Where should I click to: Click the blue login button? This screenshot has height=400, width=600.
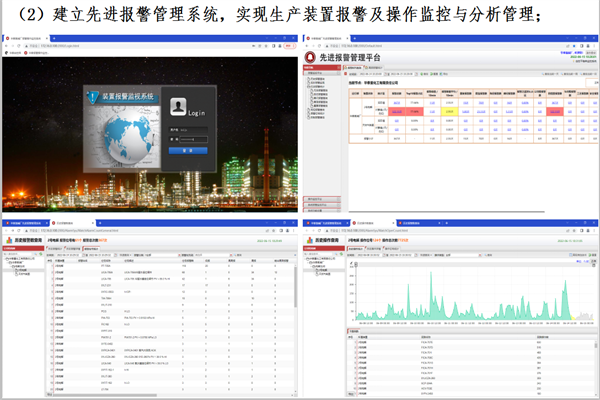188,150
